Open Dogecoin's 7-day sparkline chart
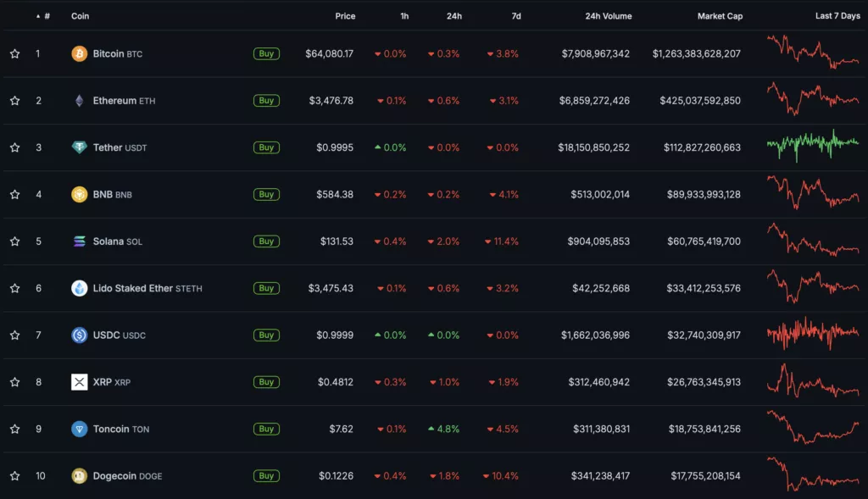The height and width of the screenshot is (499, 868). coord(813,474)
